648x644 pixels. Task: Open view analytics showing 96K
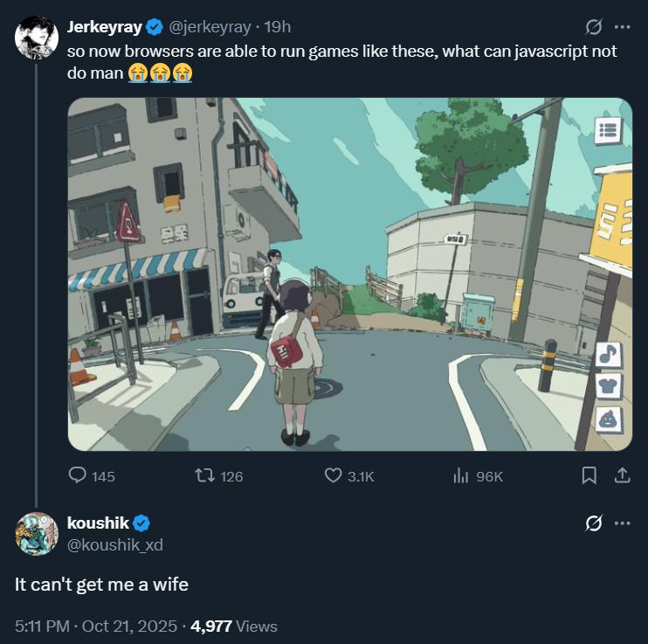point(461,475)
